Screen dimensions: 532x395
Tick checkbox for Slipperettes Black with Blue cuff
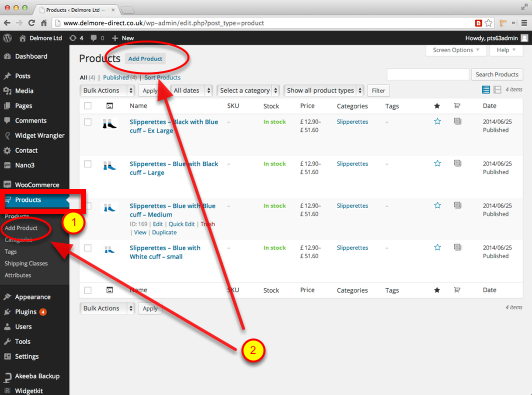pyautogui.click(x=88, y=122)
